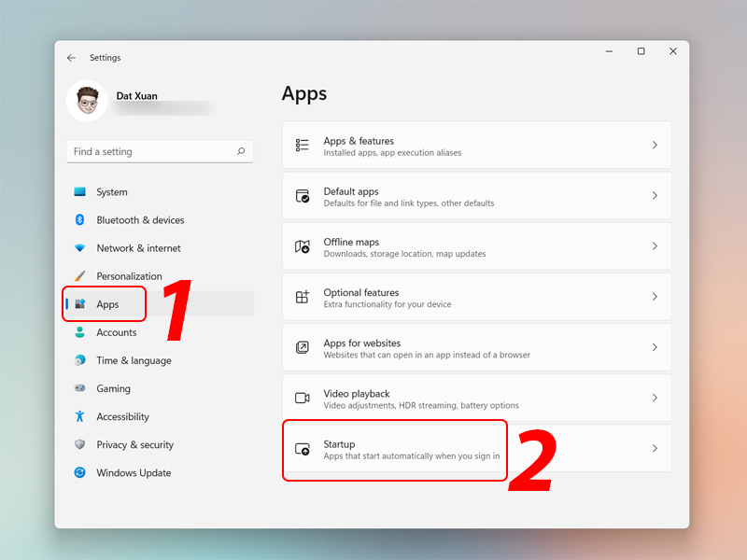Click the Dat Xuan user name
Screen dimensions: 747x560
pos(136,96)
